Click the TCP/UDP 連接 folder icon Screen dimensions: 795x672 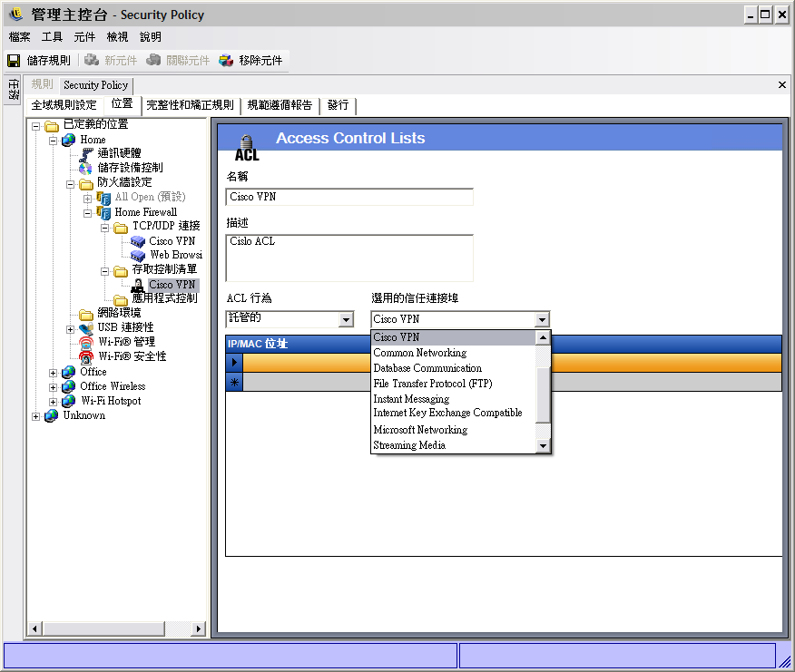point(121,228)
